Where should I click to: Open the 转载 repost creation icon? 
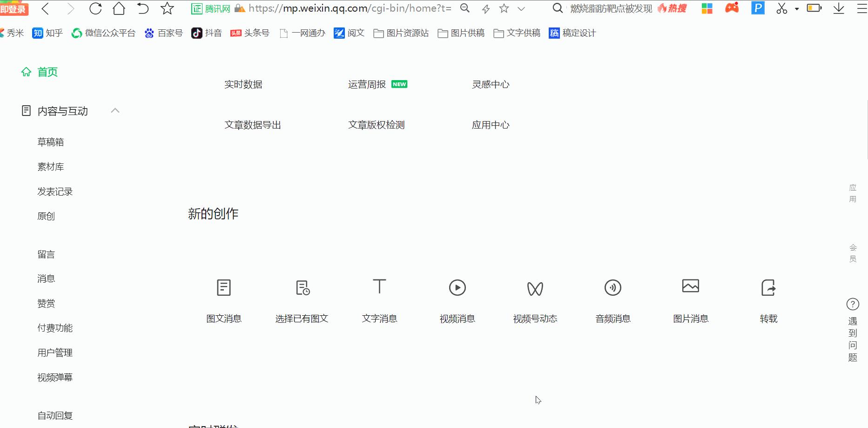point(768,287)
